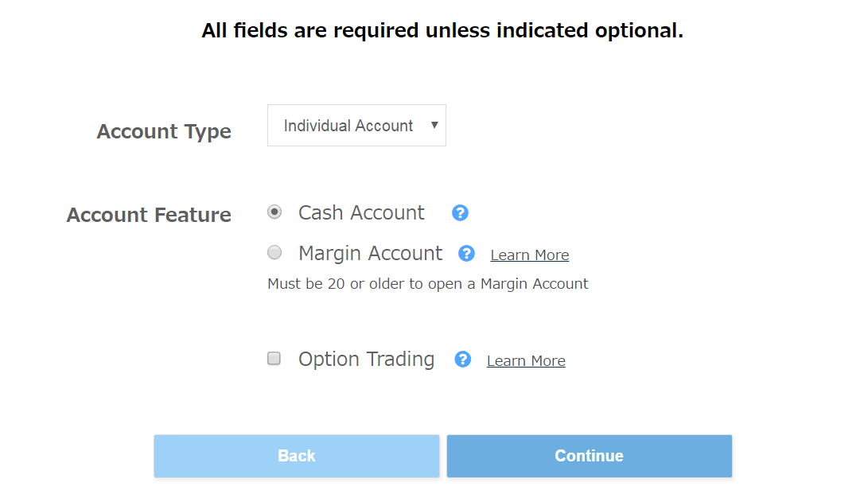The height and width of the screenshot is (494, 868).
Task: Enable the Option Trading checkbox
Action: coord(274,359)
